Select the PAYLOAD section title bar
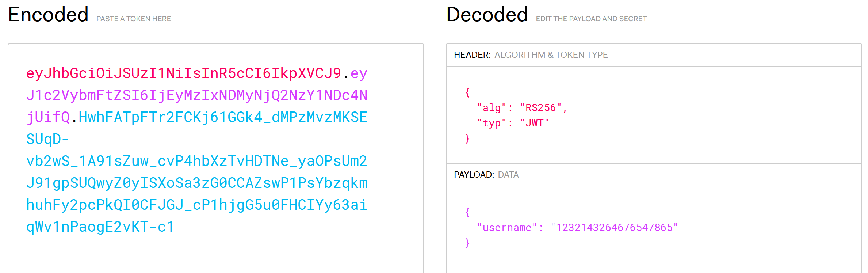Viewport: 868px width, 273px height. pos(654,175)
